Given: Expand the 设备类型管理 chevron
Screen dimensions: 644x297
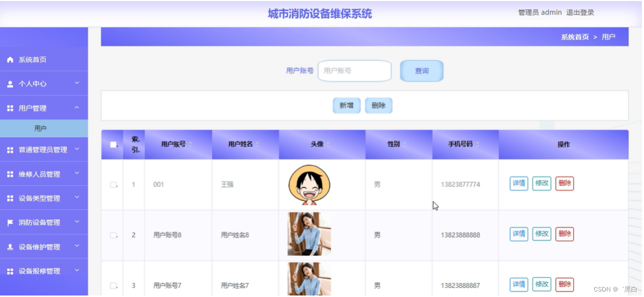Looking at the screenshot, I should point(77,197).
